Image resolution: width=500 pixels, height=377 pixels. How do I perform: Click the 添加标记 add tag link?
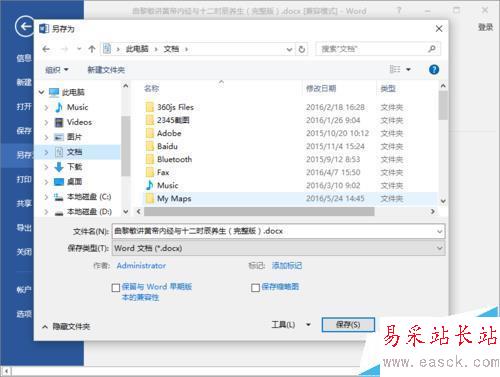287,266
